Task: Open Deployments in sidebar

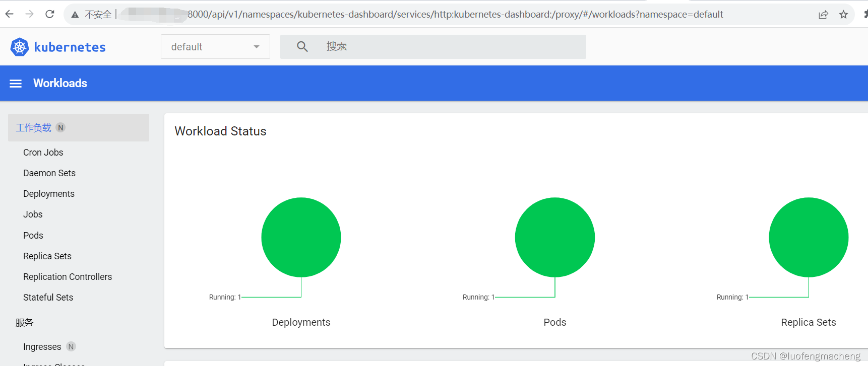Action: coord(49,194)
